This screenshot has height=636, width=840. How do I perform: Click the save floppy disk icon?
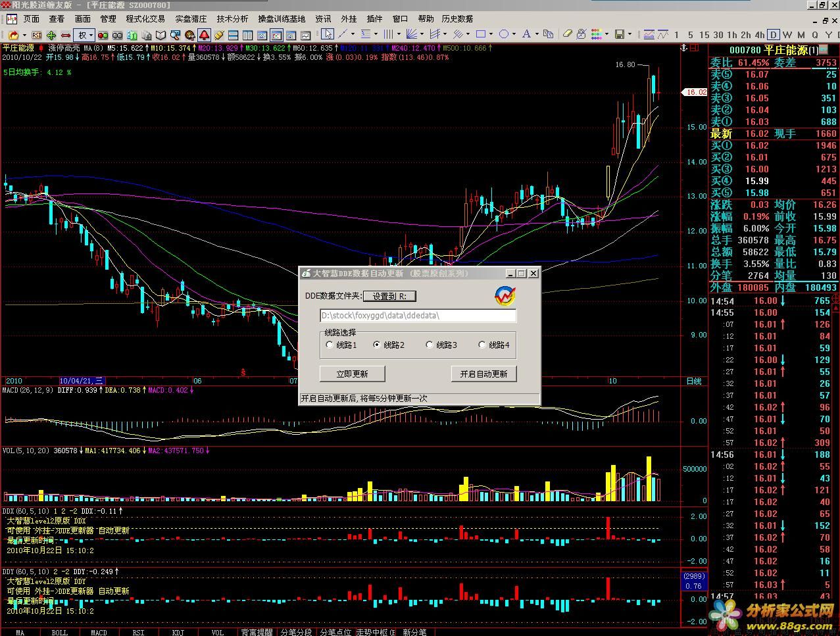click(x=620, y=34)
